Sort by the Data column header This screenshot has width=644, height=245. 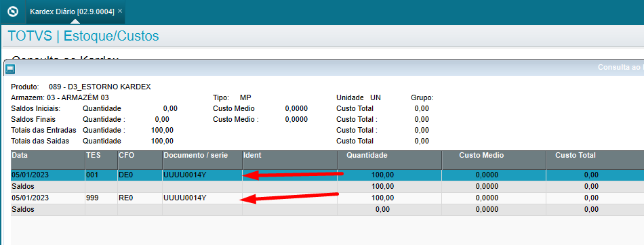(47, 160)
